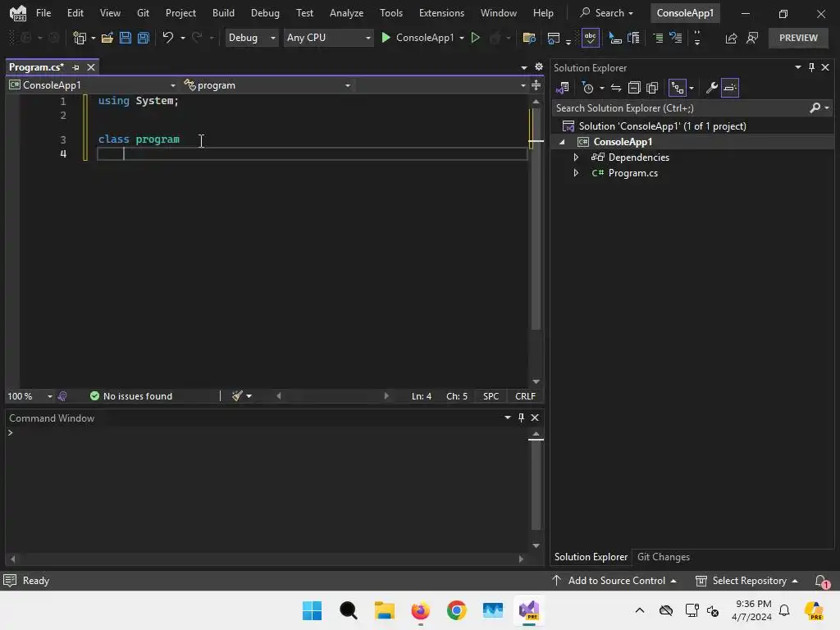Open the ConsoleApp1 project navigation dropdown
840x630 pixels.
pyautogui.click(x=92, y=85)
